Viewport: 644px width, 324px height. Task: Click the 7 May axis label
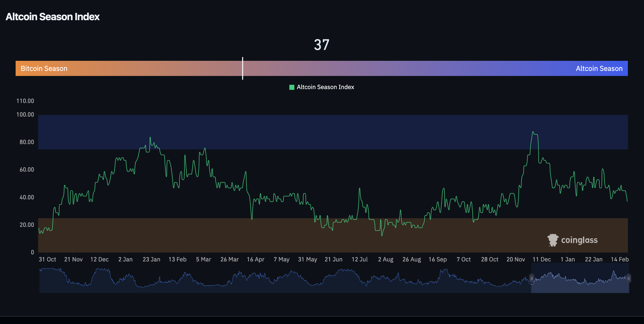[x=281, y=259]
